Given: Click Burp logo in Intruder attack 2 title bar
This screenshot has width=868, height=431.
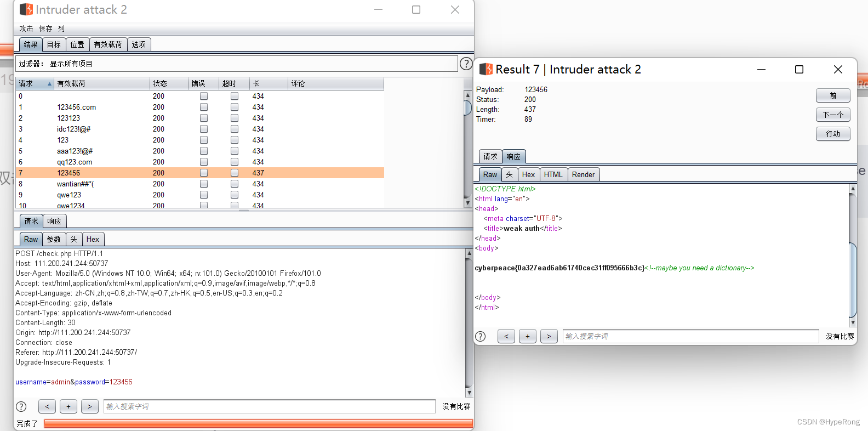Looking at the screenshot, I should click(x=26, y=9).
